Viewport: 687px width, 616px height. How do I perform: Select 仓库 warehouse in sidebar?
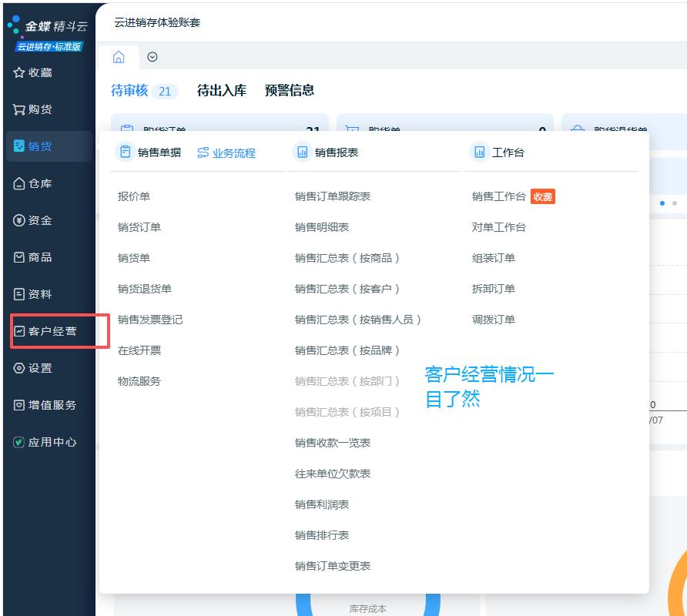click(x=33, y=183)
